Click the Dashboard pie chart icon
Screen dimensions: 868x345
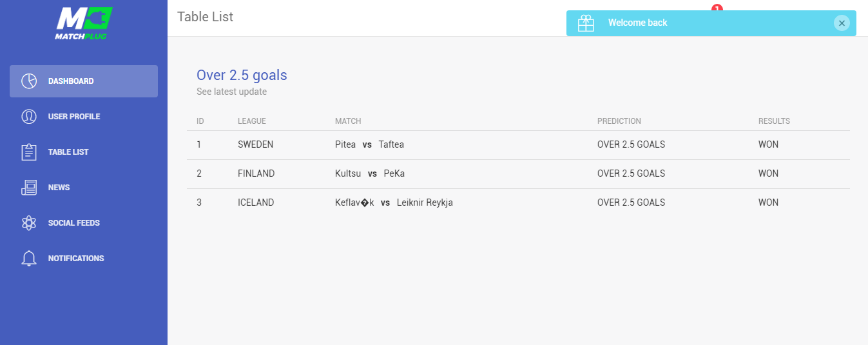29,81
